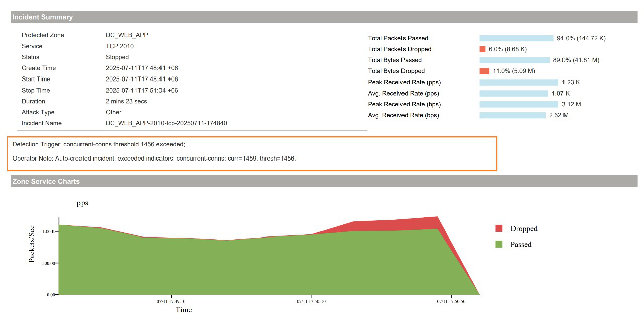Click the Peak Received Rate (bps) bar

click(519, 104)
